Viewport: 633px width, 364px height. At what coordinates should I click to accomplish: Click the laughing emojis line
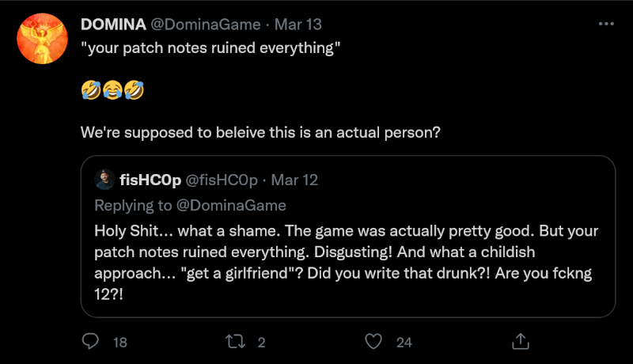[x=112, y=92]
